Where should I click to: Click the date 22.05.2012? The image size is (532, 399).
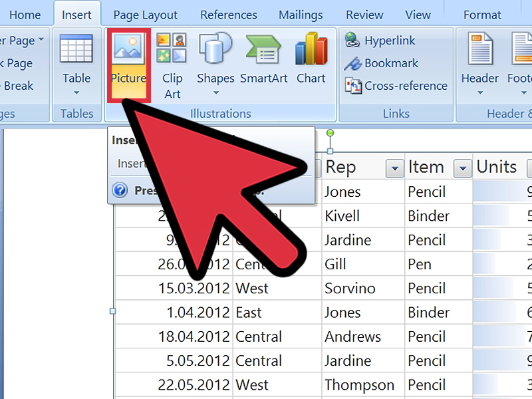point(194,385)
